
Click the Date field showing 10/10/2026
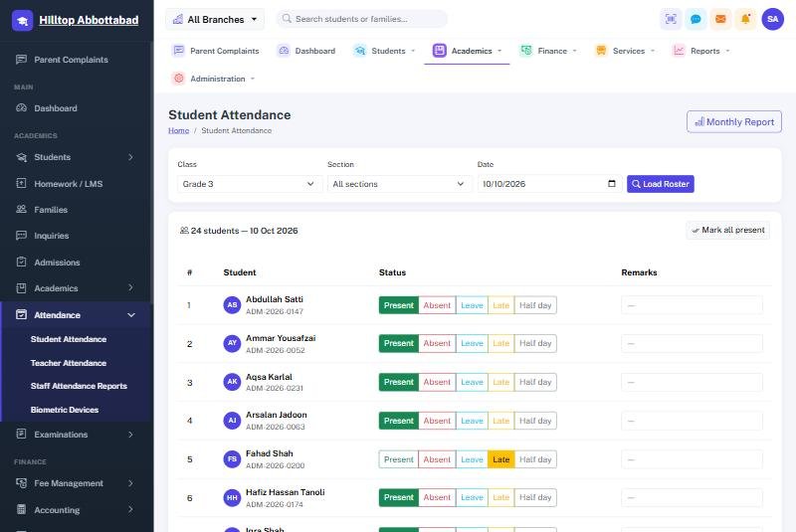pyautogui.click(x=550, y=184)
